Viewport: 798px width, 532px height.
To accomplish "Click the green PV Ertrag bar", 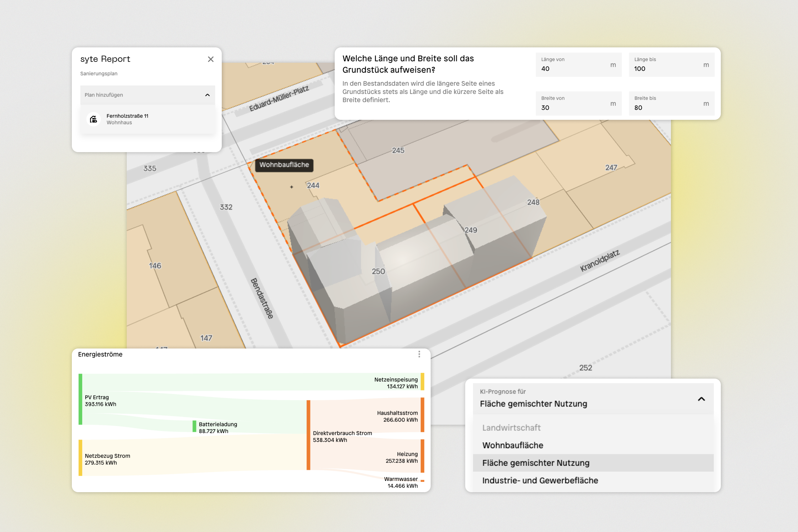I will [x=80, y=399].
